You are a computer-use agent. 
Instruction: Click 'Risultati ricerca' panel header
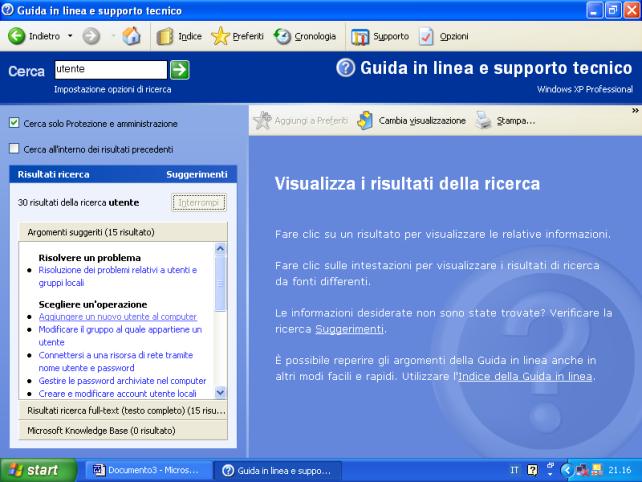pos(53,174)
